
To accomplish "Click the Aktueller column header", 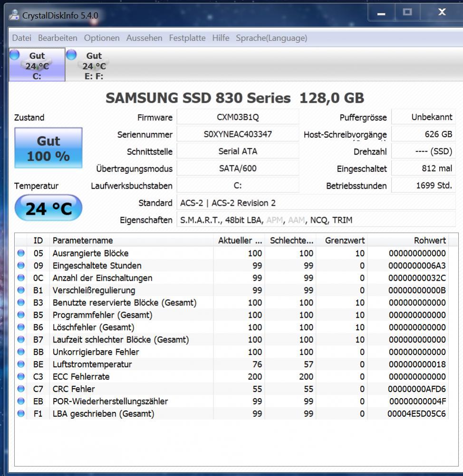I will 239,240.
